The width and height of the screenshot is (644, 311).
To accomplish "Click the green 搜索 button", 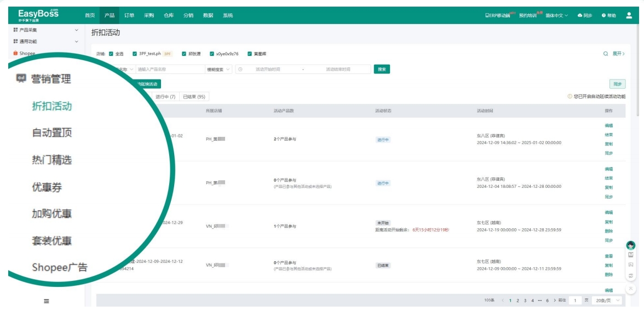I will pyautogui.click(x=382, y=70).
